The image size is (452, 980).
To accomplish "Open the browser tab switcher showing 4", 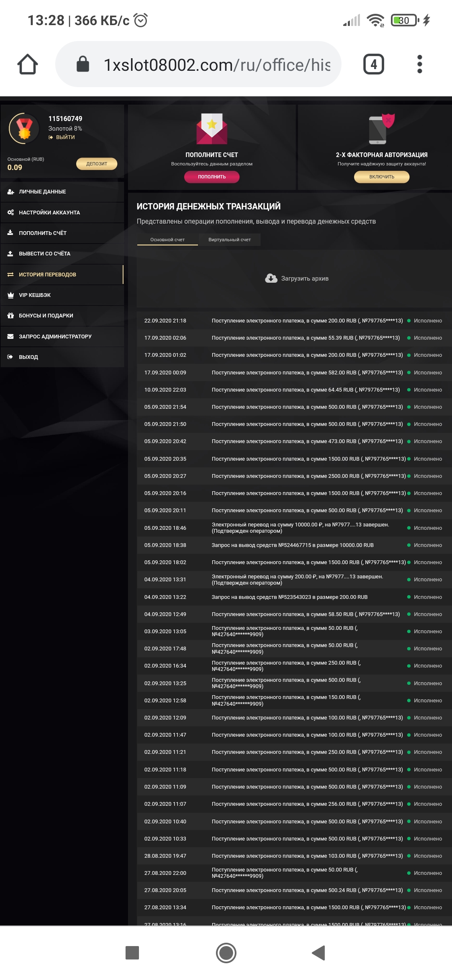I will tap(373, 64).
